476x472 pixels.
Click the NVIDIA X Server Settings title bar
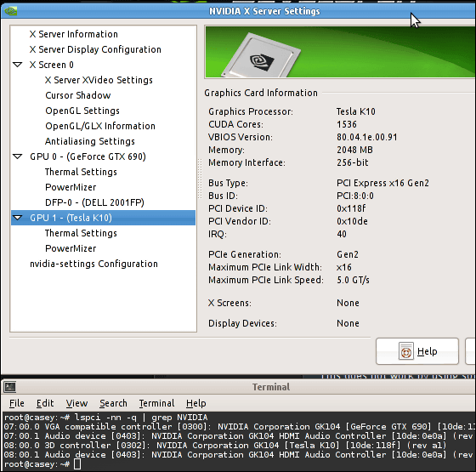[x=238, y=11]
